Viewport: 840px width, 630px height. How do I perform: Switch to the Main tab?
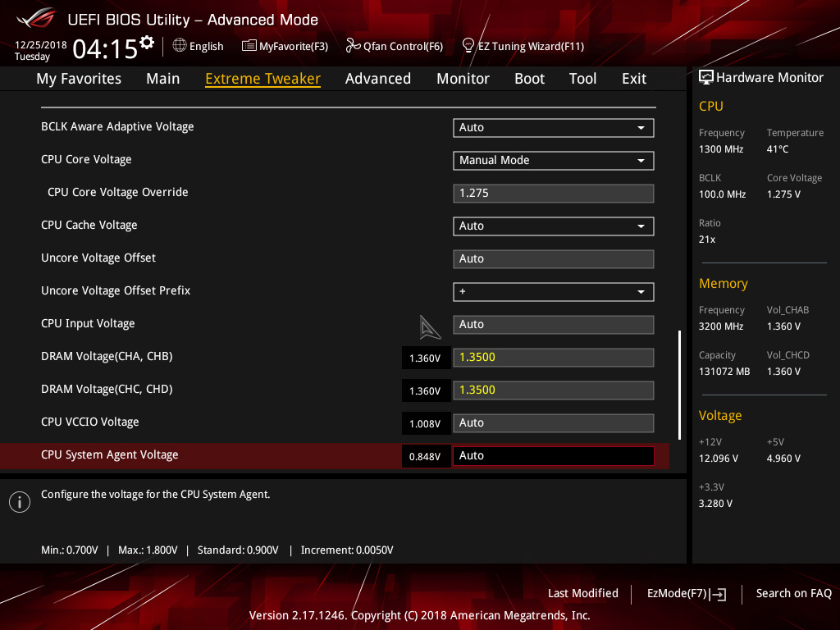click(x=163, y=79)
